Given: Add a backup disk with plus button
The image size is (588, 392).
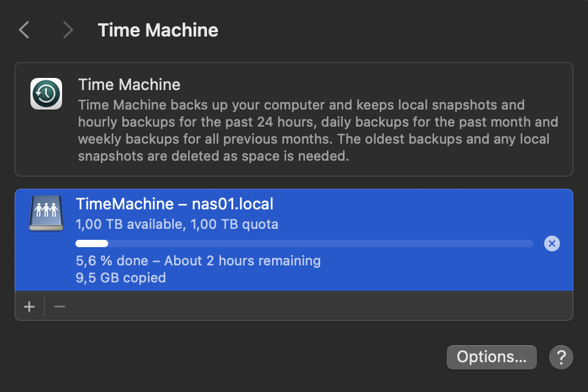Looking at the screenshot, I should point(29,306).
